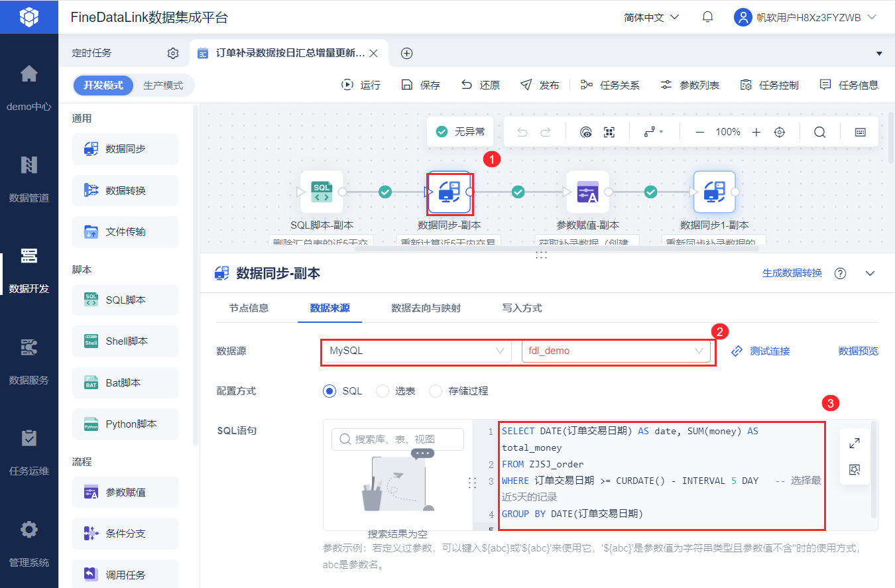Click the 搜索库、表、视图 search field
The height and width of the screenshot is (588, 895).
[x=398, y=439]
